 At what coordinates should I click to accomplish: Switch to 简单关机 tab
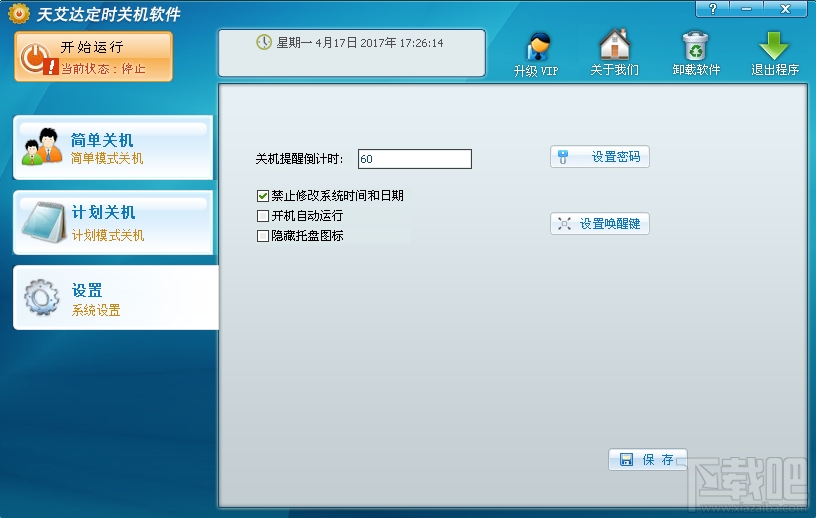click(113, 148)
